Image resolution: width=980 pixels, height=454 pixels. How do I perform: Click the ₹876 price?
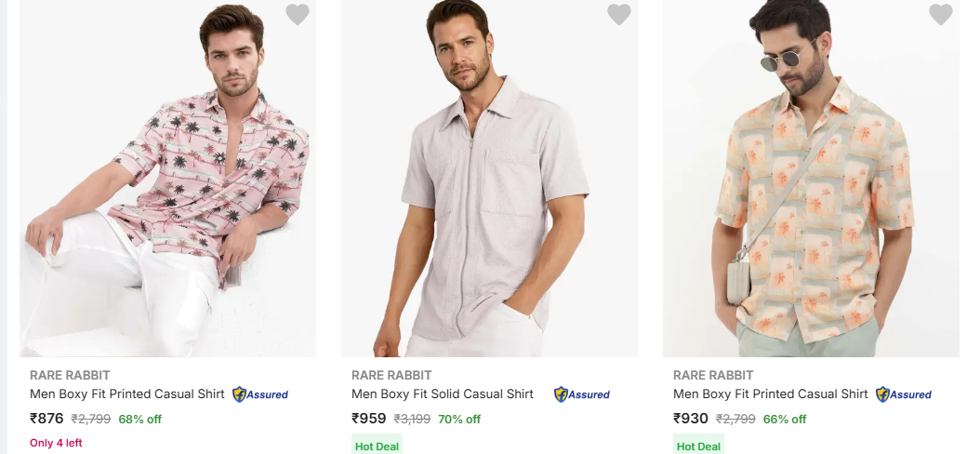(46, 419)
